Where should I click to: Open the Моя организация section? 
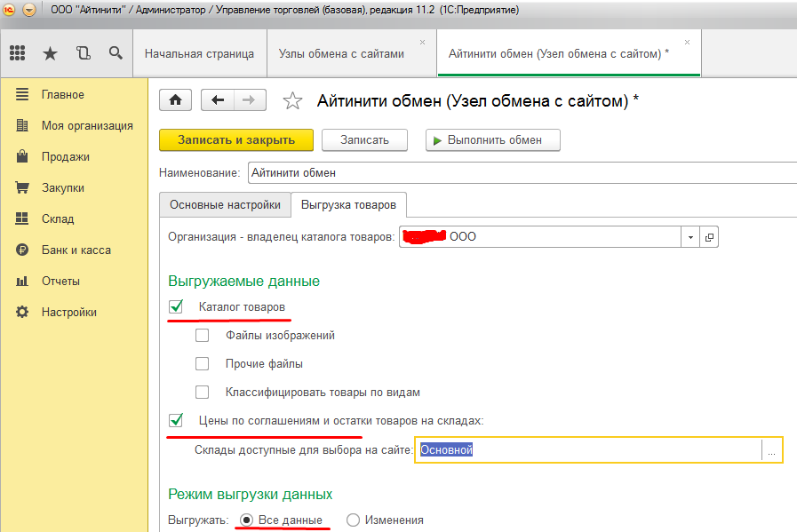click(x=87, y=125)
